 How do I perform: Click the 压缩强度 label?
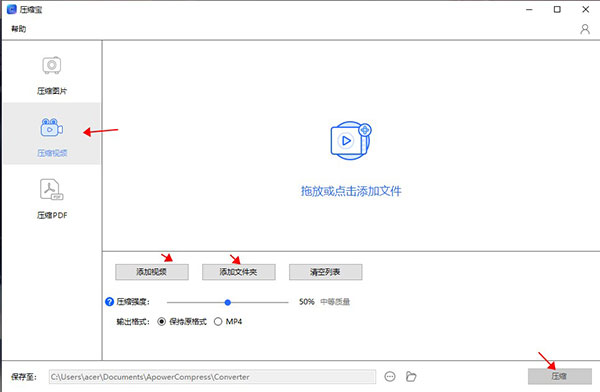tap(133, 302)
